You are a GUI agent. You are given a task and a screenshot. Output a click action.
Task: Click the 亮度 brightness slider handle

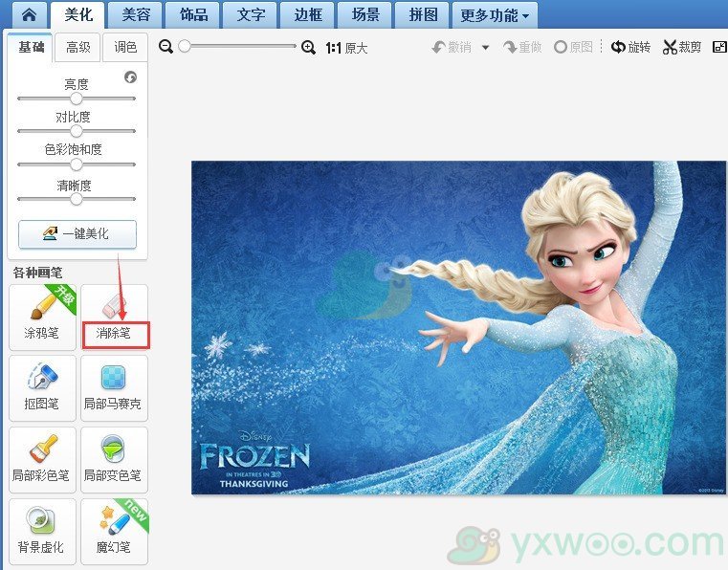point(77,98)
